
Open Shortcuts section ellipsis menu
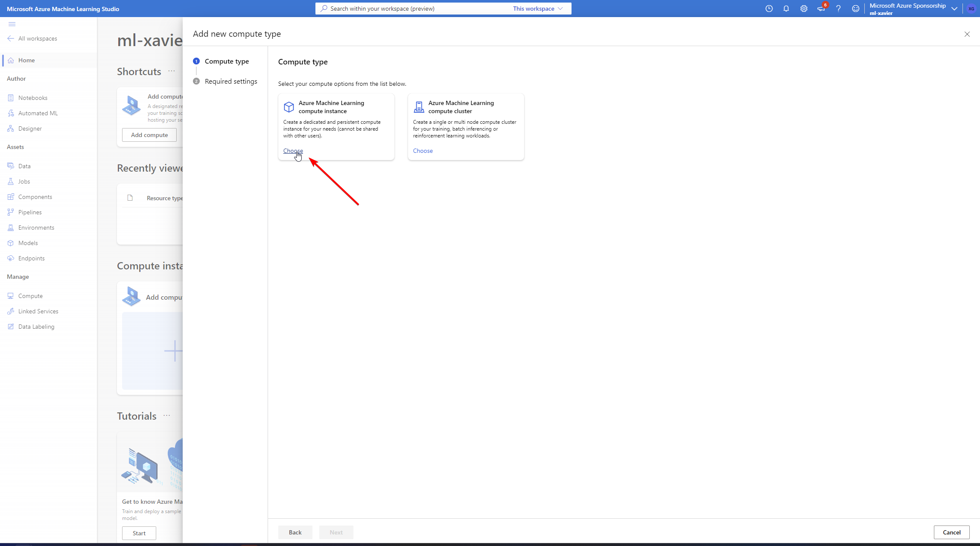click(172, 71)
